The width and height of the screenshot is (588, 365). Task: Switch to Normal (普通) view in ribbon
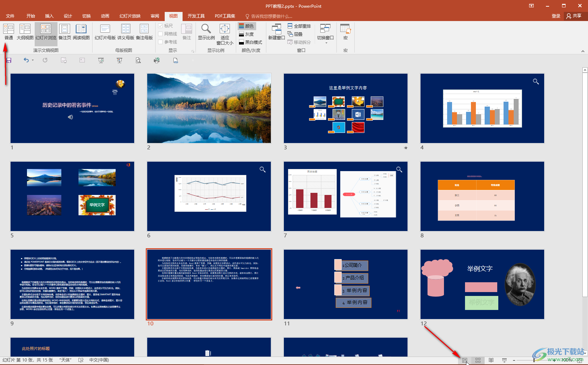[x=8, y=32]
